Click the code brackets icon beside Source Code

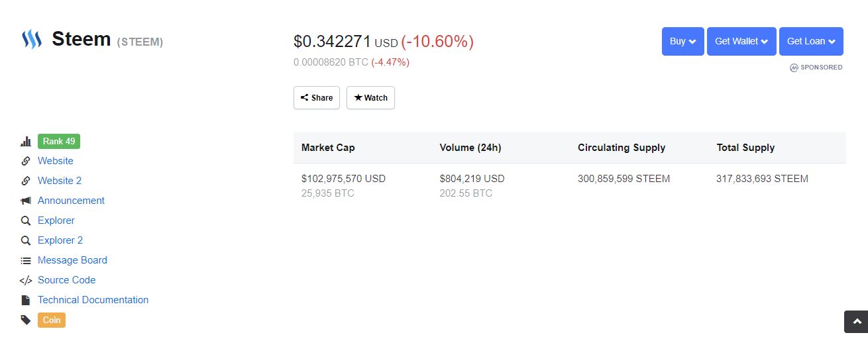point(26,280)
